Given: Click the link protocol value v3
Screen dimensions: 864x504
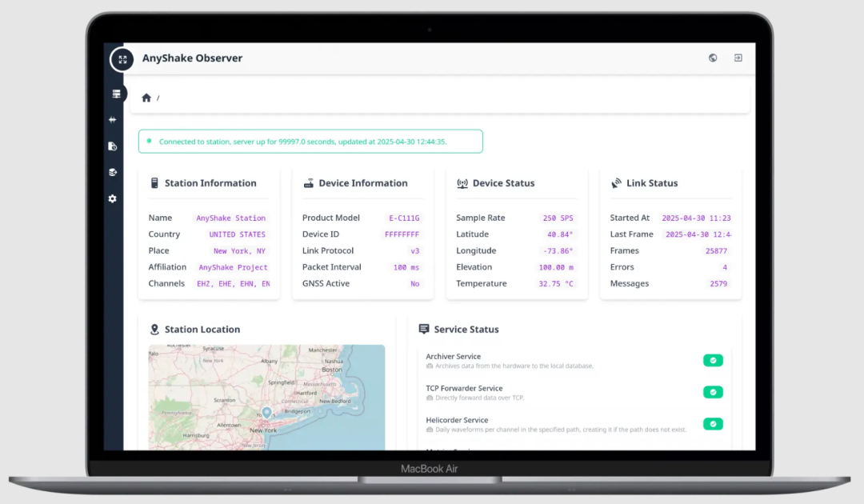Looking at the screenshot, I should coord(415,250).
